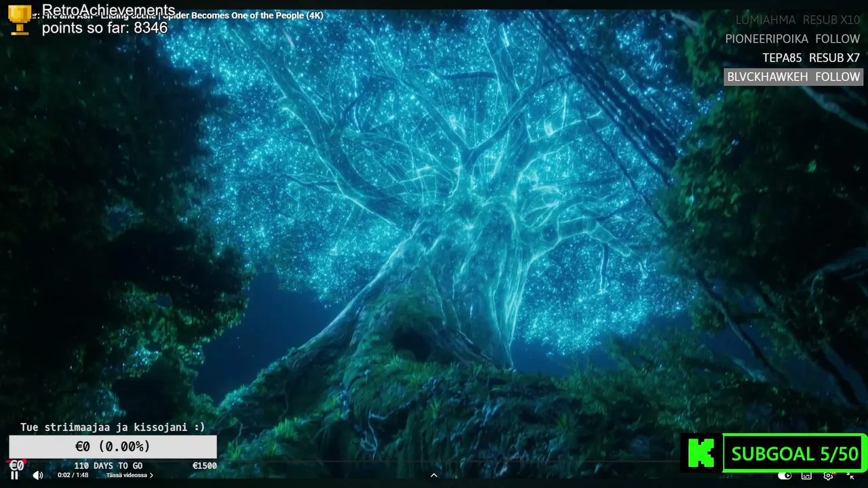The height and width of the screenshot is (488, 868).
Task: Open the player settings gear
Action: coord(828,476)
